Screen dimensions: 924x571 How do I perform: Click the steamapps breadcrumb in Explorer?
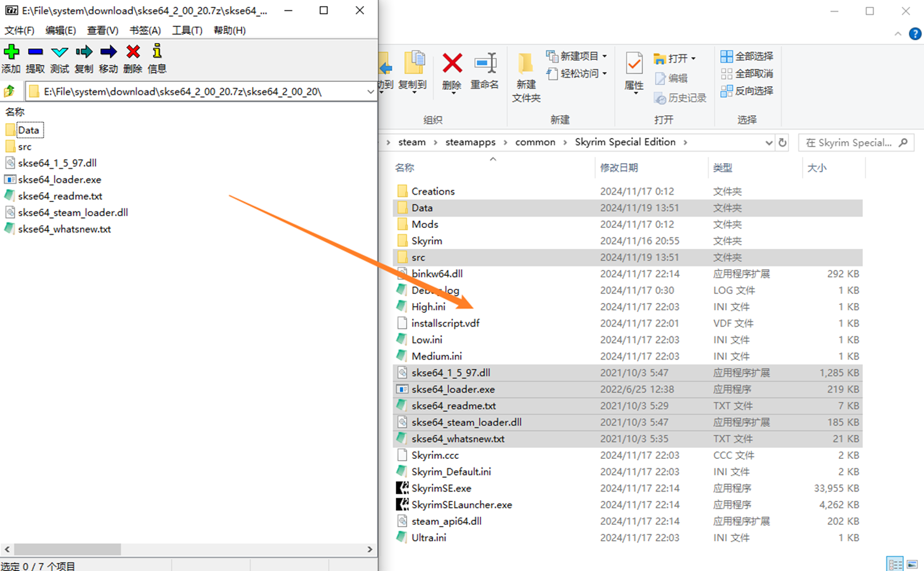(471, 142)
